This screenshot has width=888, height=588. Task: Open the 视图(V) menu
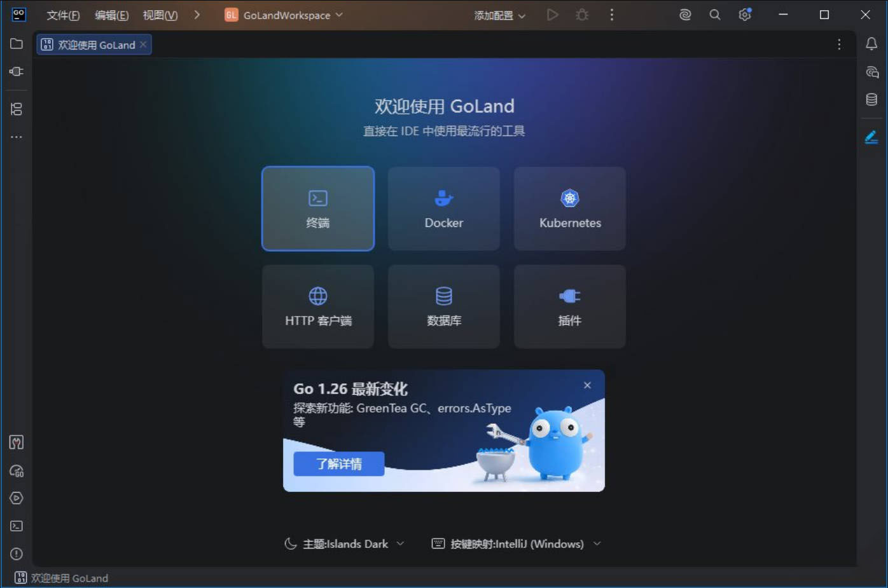click(160, 15)
